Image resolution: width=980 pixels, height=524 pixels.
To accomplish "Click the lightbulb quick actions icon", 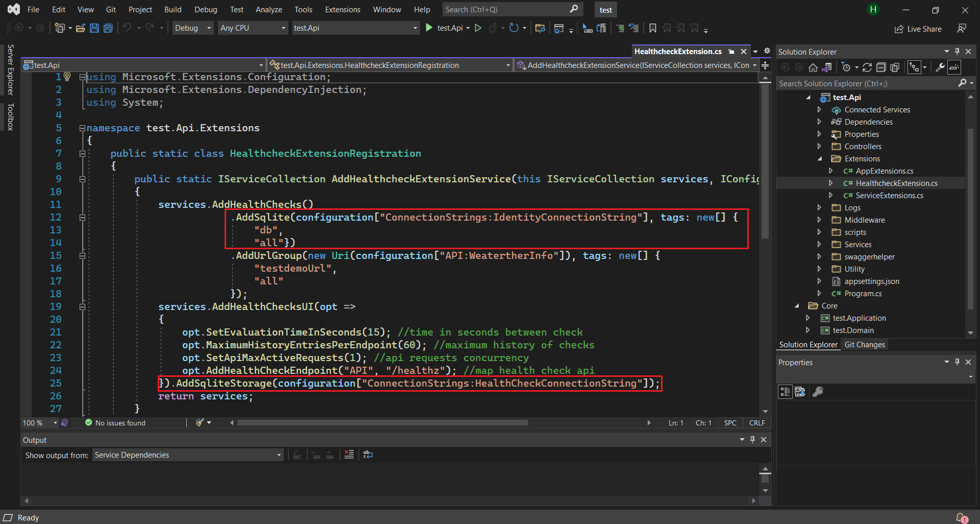I will [67, 77].
